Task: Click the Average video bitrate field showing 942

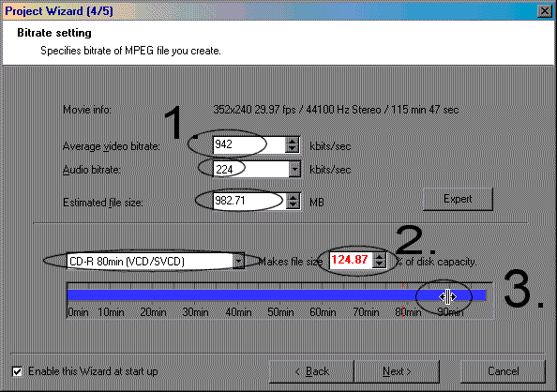Action: (x=249, y=145)
